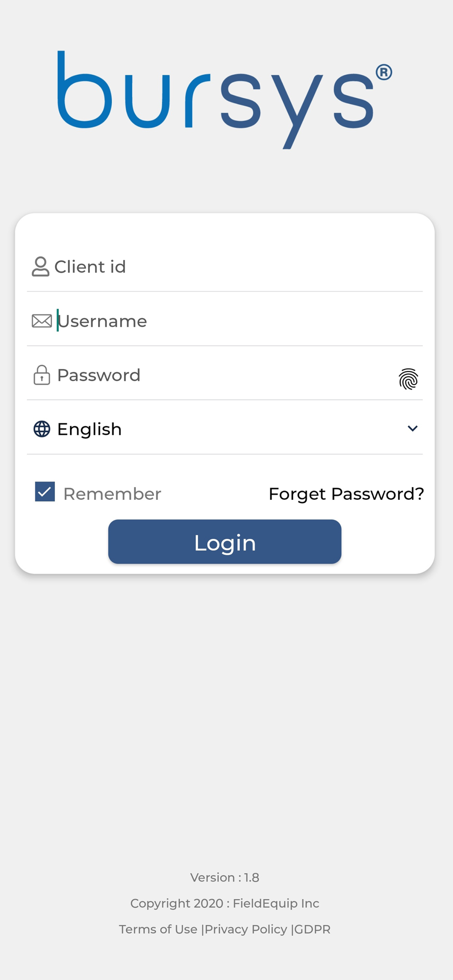453x980 pixels.
Task: Tap the Copyright 2020 FieldEquip Inc text
Action: tap(225, 903)
